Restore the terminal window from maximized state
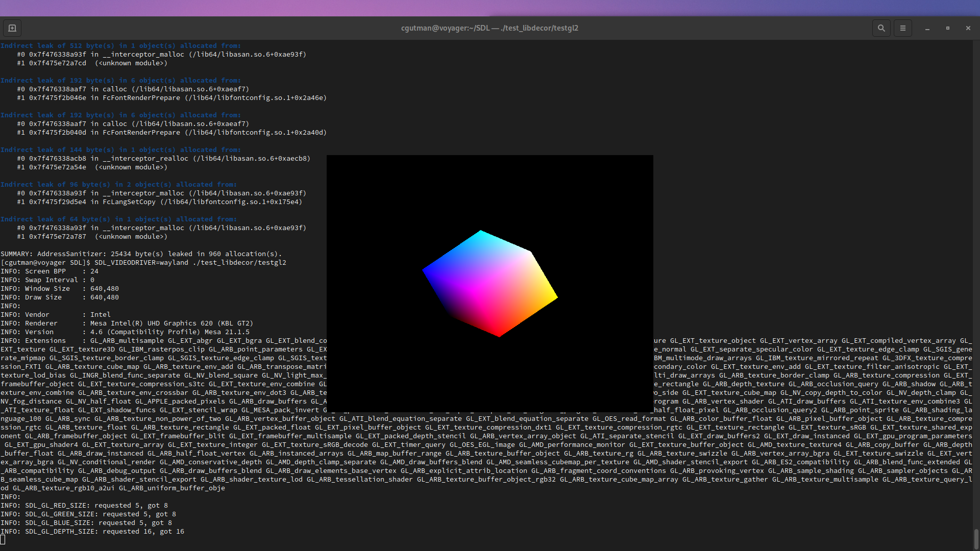980x551 pixels. click(x=947, y=28)
